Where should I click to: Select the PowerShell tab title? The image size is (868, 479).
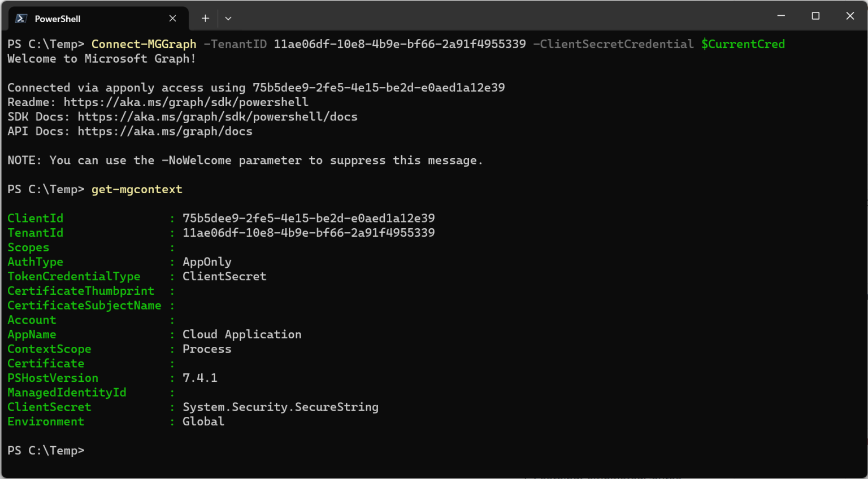coord(58,19)
